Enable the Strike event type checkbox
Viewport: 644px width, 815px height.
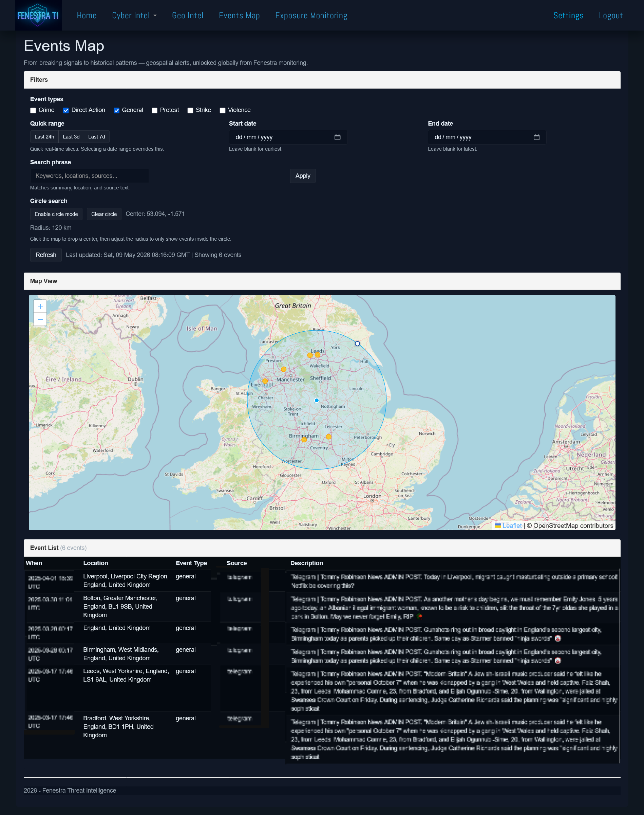pyautogui.click(x=190, y=110)
